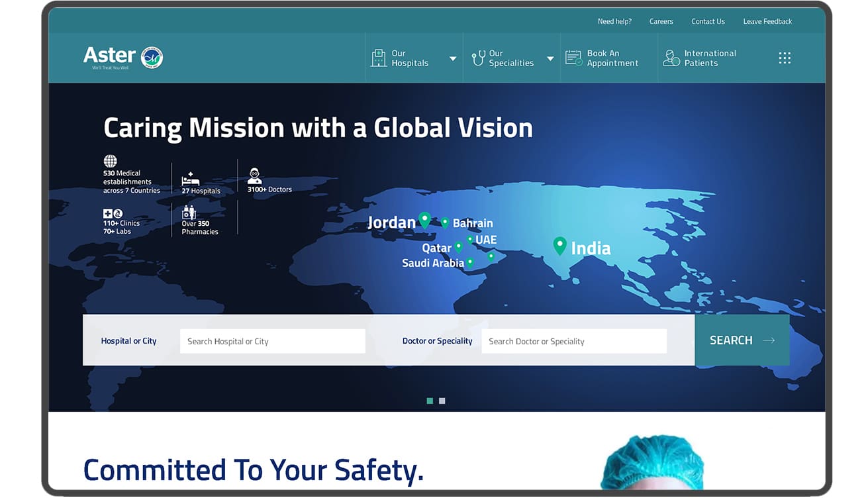Click the India label on map
Image resolution: width=868 pixels, height=498 pixels.
point(591,248)
